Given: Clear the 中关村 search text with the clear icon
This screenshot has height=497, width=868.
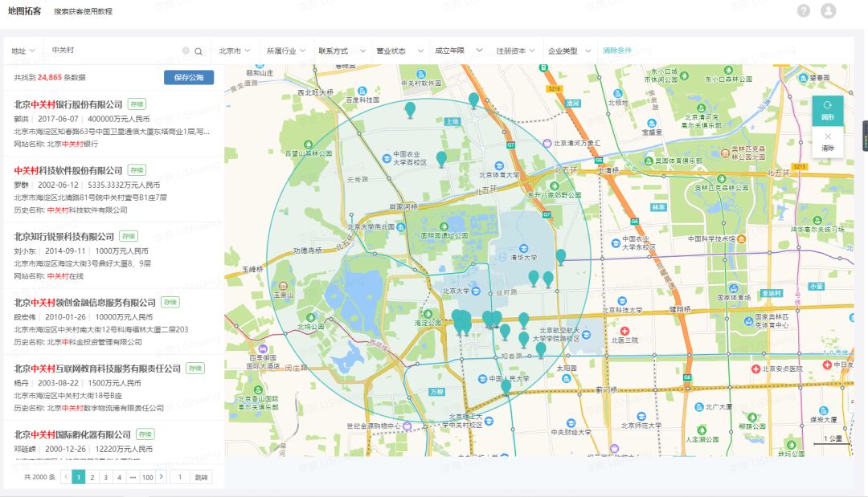Looking at the screenshot, I should [186, 51].
